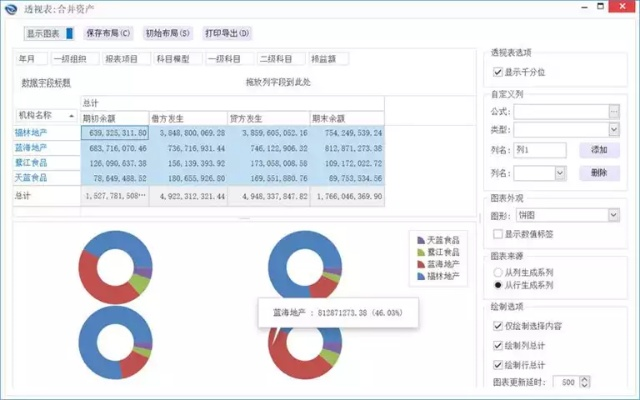Click the sort arrow on 机构名称 header
640x400 pixels.
[x=72, y=116]
